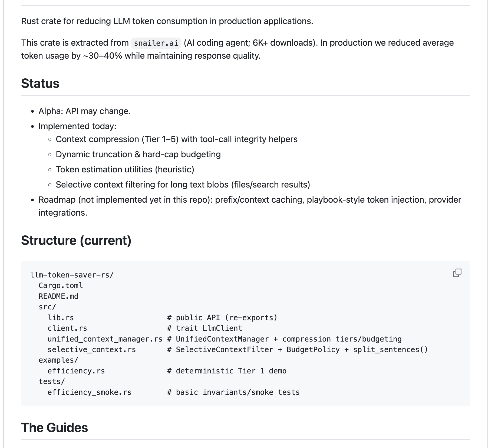Click the 'Implemented today' bullet text

click(x=77, y=126)
